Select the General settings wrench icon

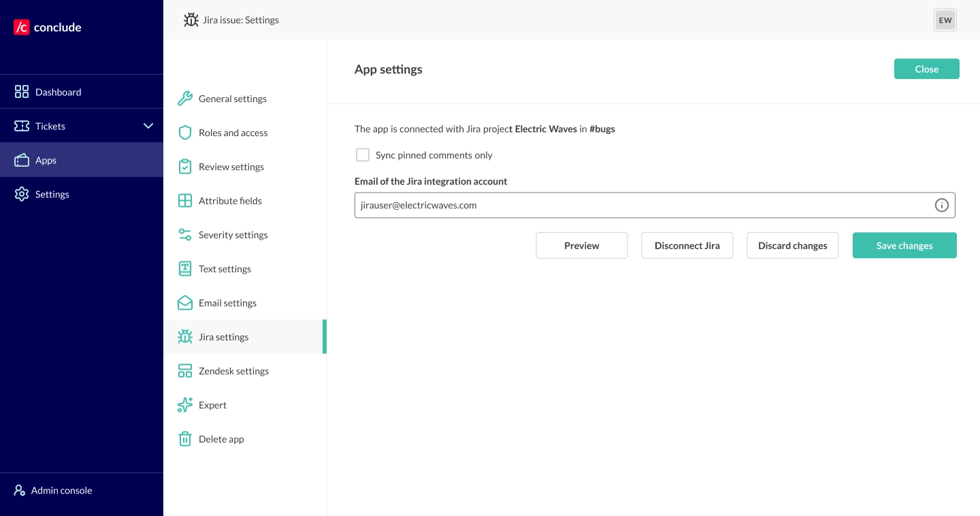pyautogui.click(x=185, y=98)
